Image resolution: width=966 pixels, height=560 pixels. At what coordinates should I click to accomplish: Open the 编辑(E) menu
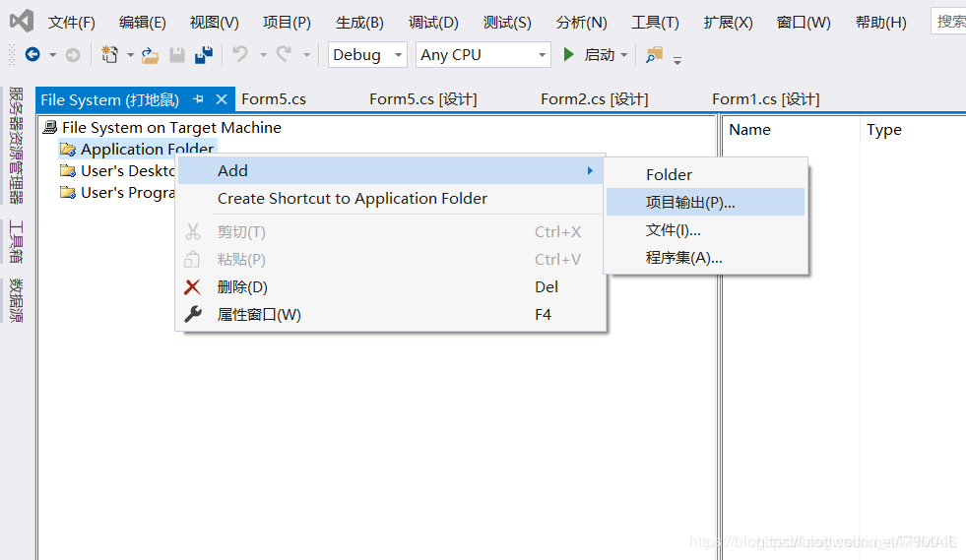click(x=143, y=23)
